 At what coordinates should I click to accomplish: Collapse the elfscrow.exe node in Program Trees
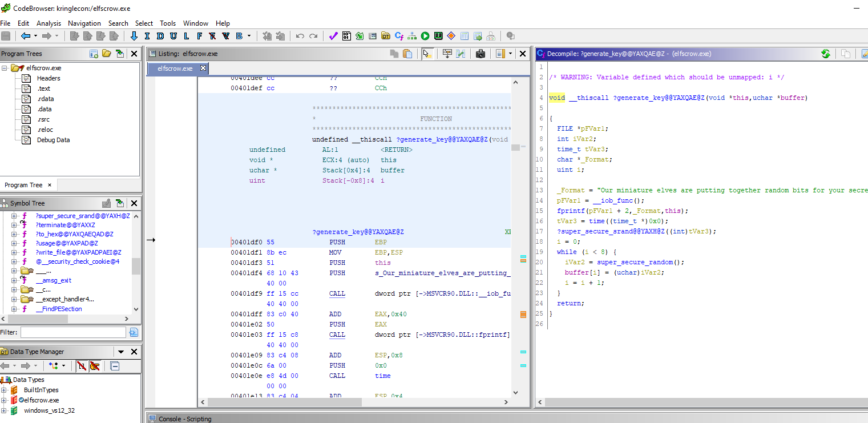pos(5,68)
